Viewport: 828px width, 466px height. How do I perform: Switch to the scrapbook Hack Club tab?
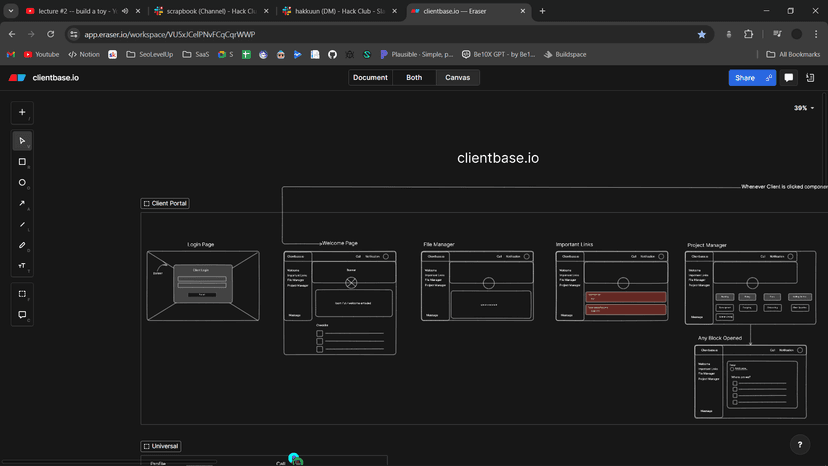click(211, 11)
